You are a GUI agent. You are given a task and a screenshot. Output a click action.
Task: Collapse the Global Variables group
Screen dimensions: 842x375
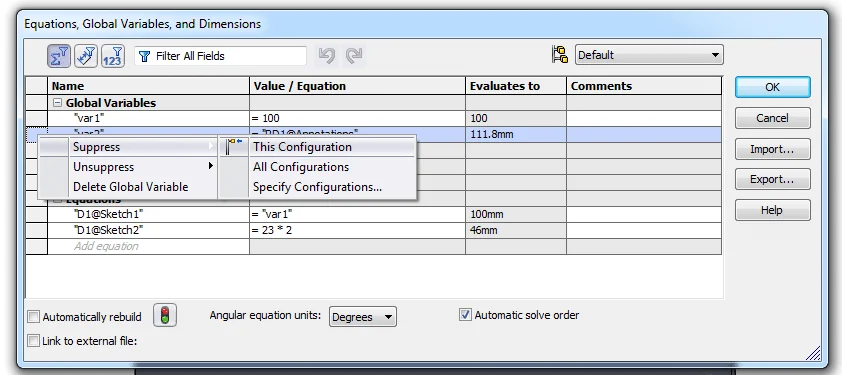(57, 103)
